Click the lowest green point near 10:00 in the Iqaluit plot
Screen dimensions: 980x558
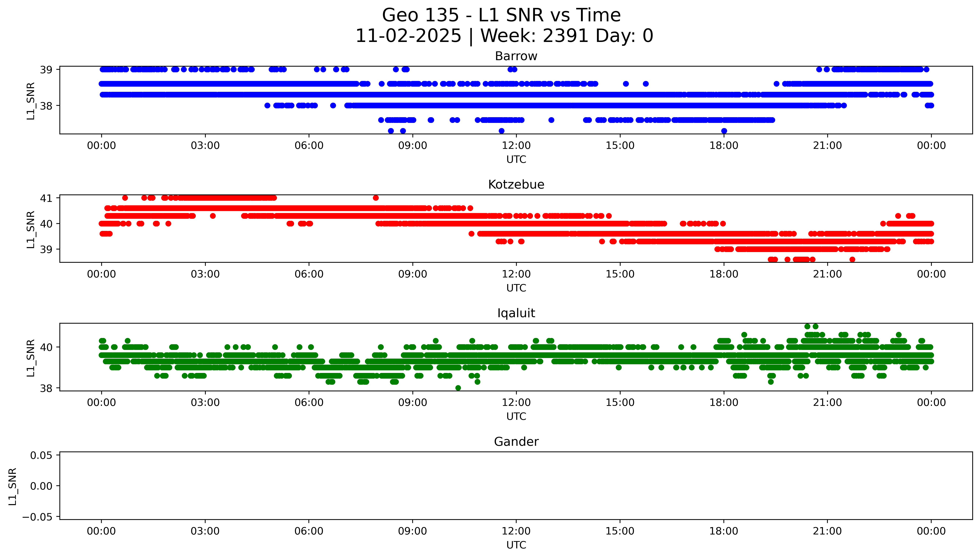458,388
